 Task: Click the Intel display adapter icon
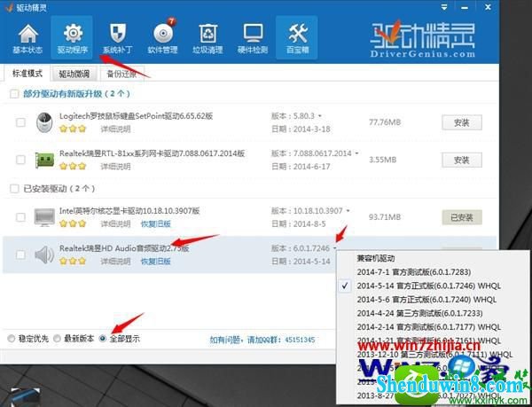[x=44, y=217]
